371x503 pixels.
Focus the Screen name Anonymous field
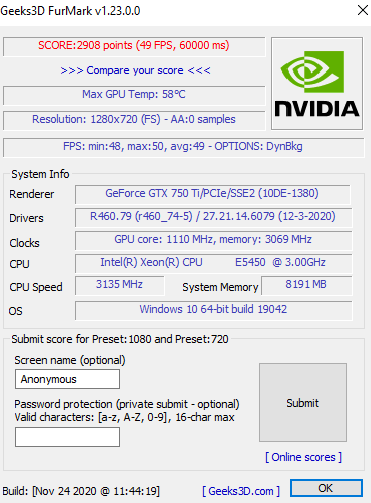[67, 379]
